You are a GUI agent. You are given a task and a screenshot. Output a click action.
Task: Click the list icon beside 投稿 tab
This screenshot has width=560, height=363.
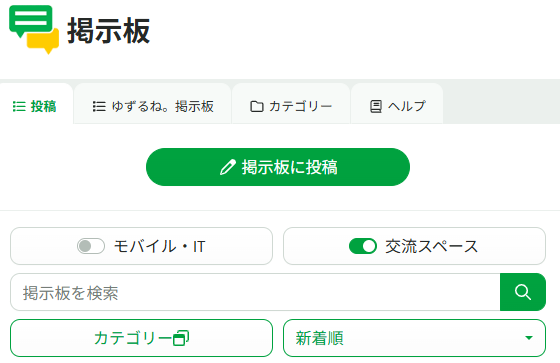click(x=19, y=106)
